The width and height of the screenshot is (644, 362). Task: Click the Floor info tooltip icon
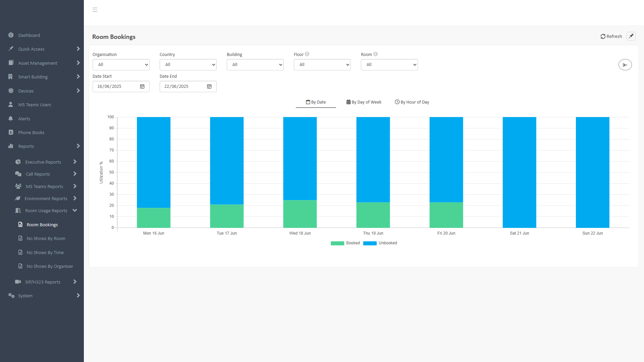coord(307,54)
